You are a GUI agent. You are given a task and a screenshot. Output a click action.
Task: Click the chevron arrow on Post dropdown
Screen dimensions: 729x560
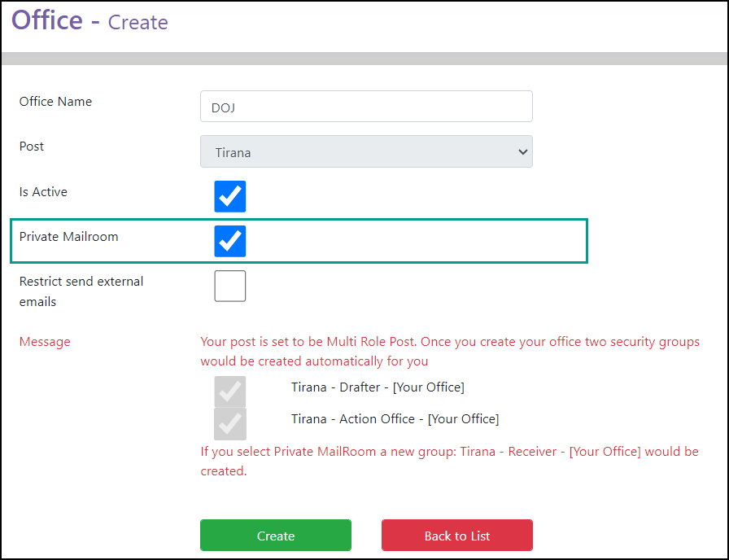(x=522, y=152)
